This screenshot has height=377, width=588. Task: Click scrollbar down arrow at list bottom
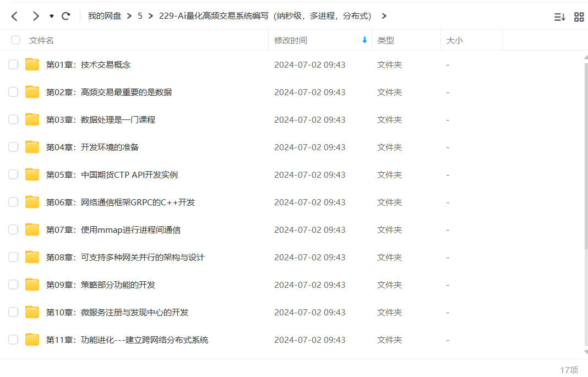tap(586, 352)
